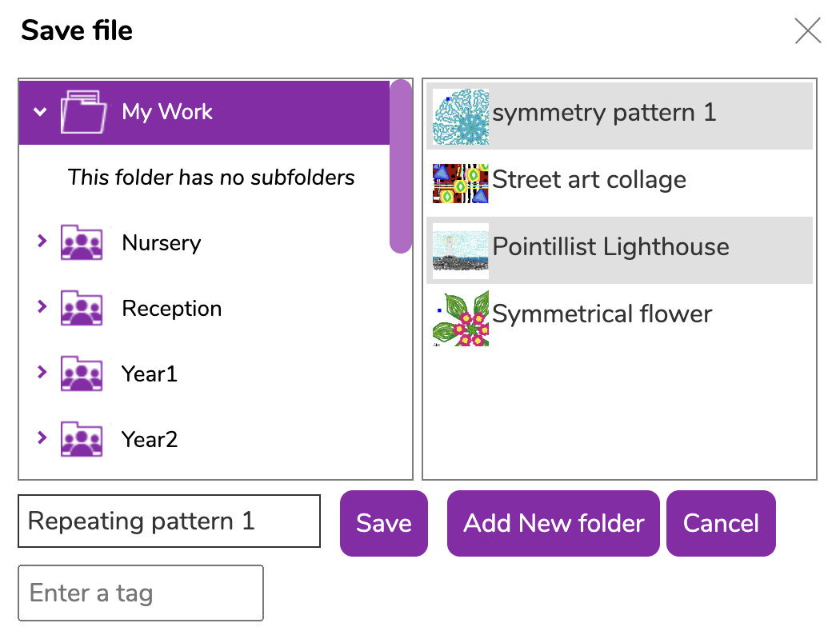This screenshot has height=643, width=840.
Task: Click the Year2 class folder icon
Action: tap(82, 439)
